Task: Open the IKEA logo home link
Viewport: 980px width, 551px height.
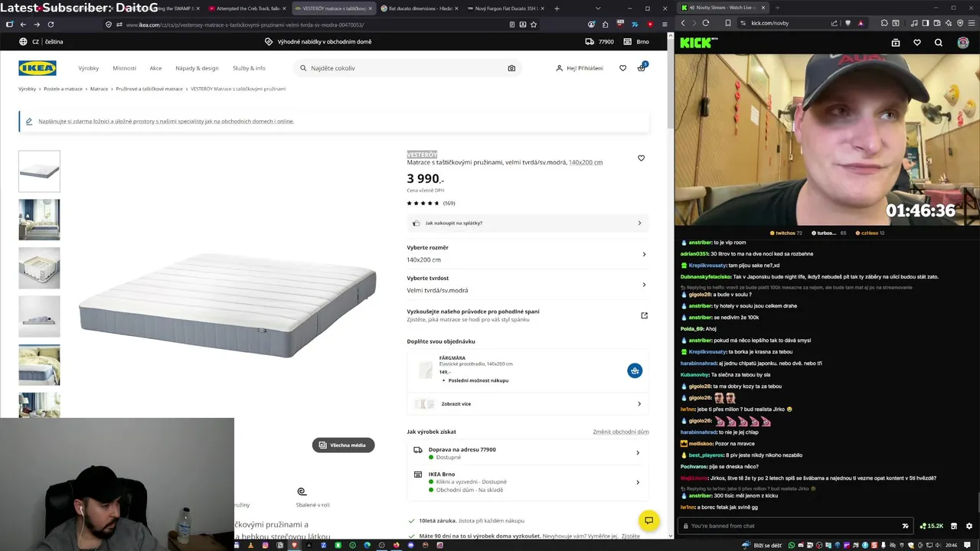Action: point(38,68)
